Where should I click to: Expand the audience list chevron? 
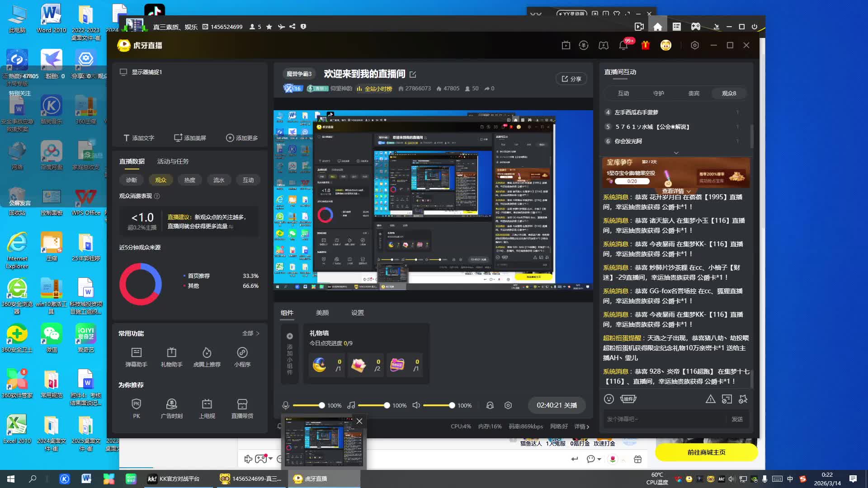tap(676, 153)
